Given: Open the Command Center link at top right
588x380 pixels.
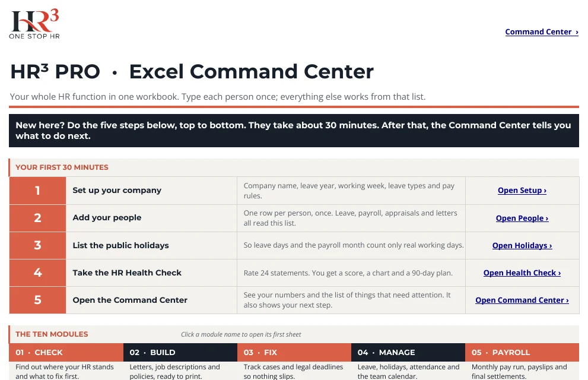Looking at the screenshot, I should coord(542,32).
